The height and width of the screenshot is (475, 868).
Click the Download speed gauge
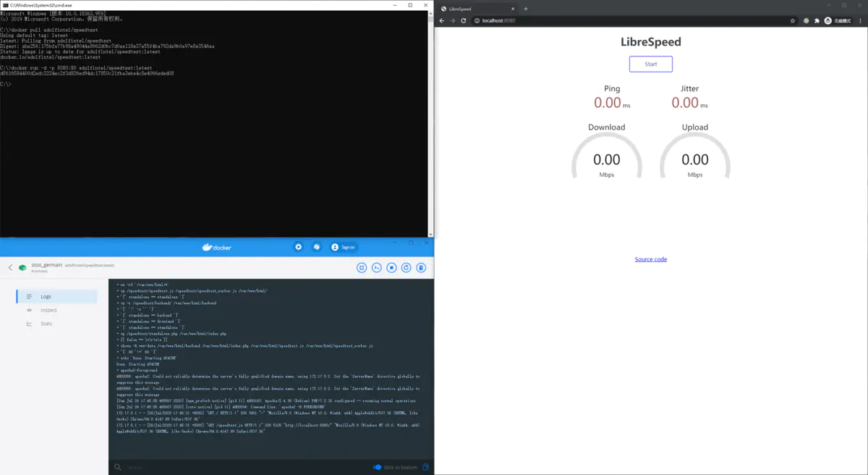(606, 156)
